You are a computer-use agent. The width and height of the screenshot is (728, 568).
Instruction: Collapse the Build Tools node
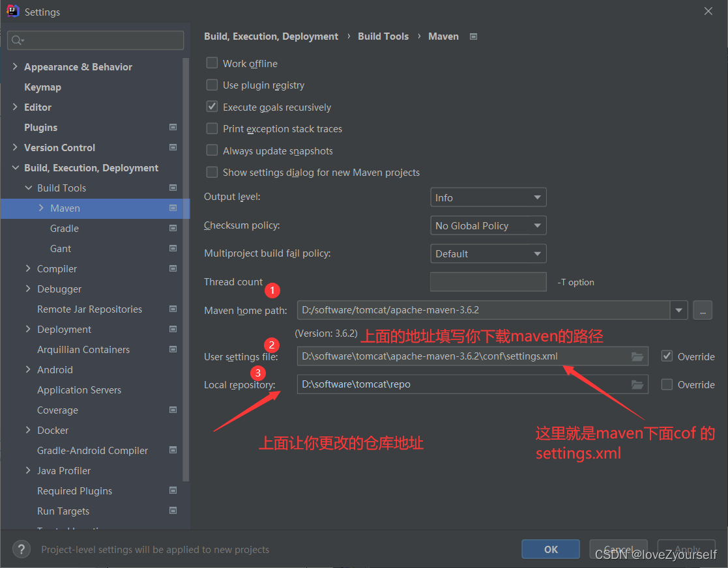tap(28, 188)
